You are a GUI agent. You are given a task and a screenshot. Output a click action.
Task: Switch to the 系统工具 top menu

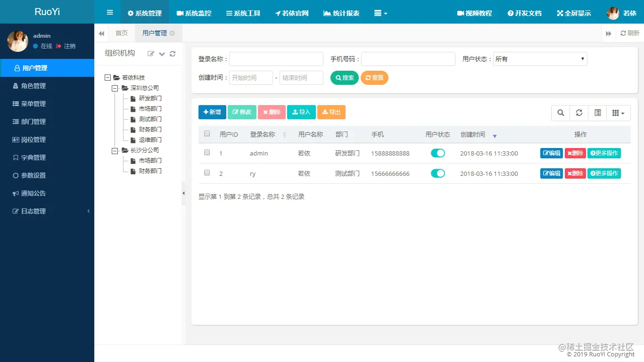243,13
